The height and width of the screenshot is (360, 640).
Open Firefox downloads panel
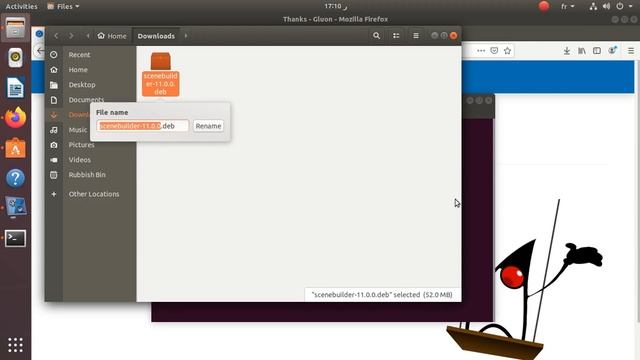[x=567, y=51]
